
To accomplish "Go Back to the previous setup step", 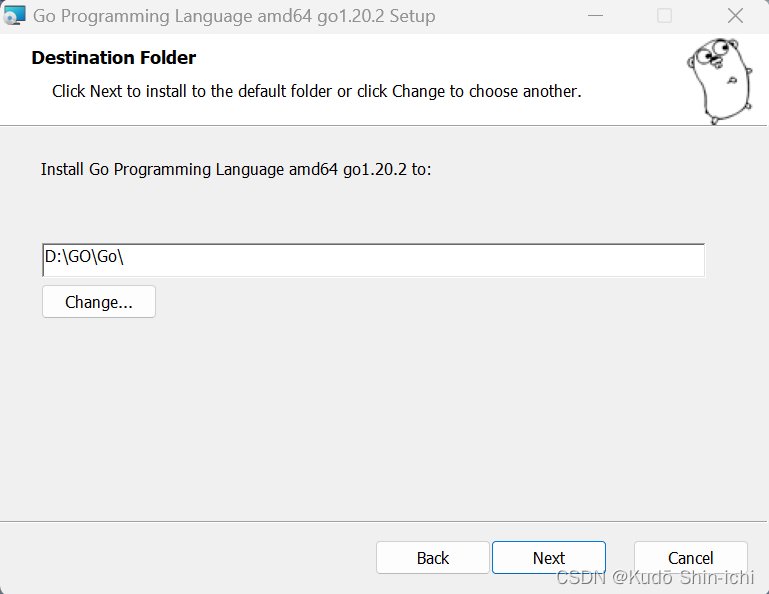I will pyautogui.click(x=432, y=558).
